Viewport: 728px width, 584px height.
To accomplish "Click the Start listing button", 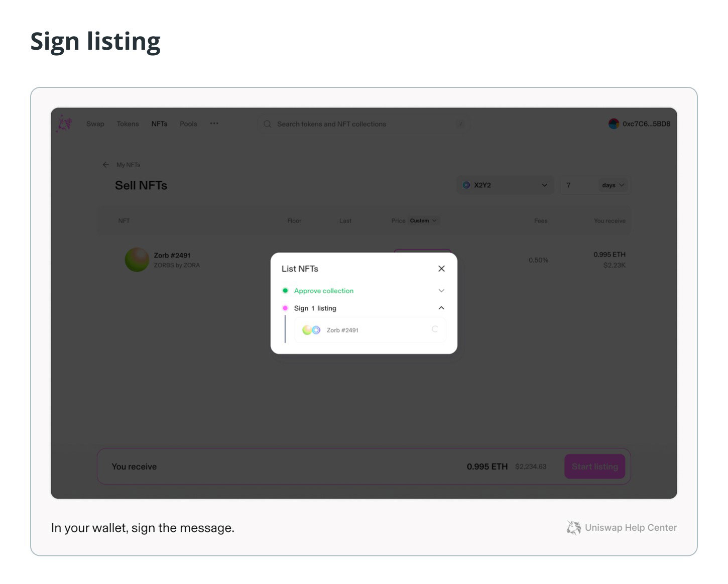I will click(x=594, y=466).
